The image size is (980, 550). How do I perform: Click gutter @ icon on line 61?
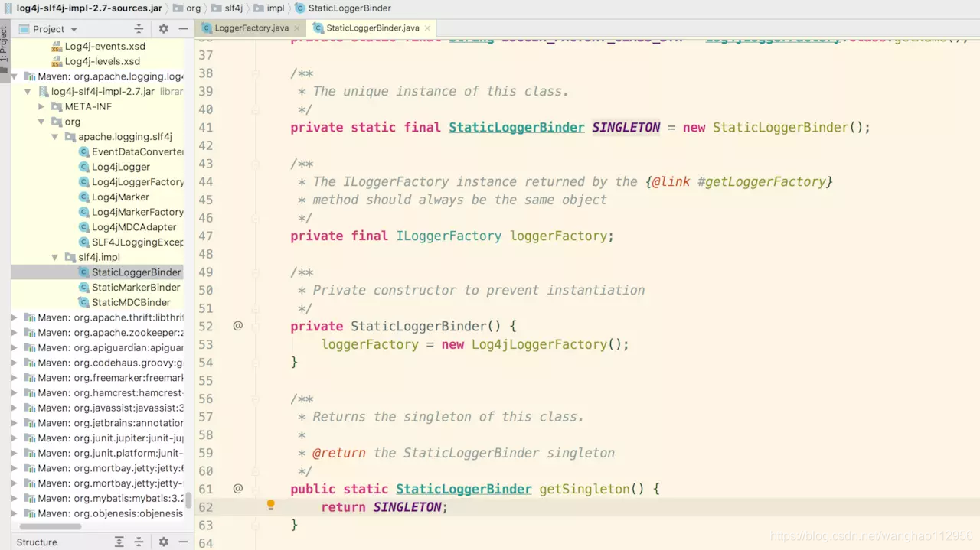click(x=238, y=488)
